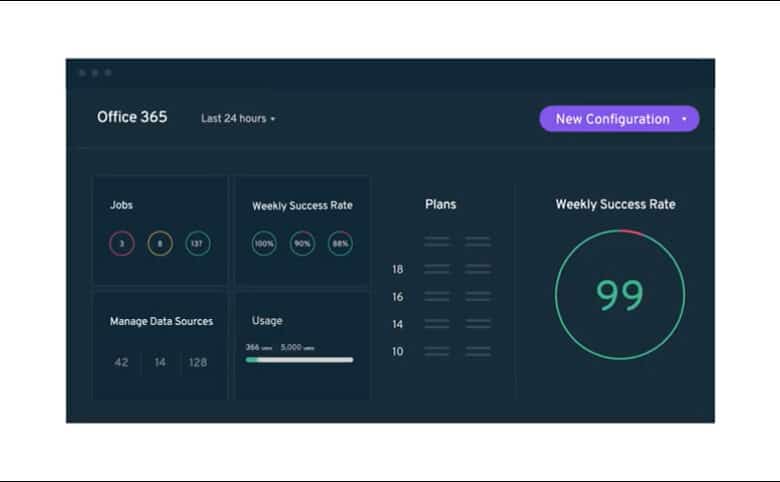The width and height of the screenshot is (780, 482).
Task: Select the yellow Jobs circle showing 8
Action: pyautogui.click(x=160, y=244)
